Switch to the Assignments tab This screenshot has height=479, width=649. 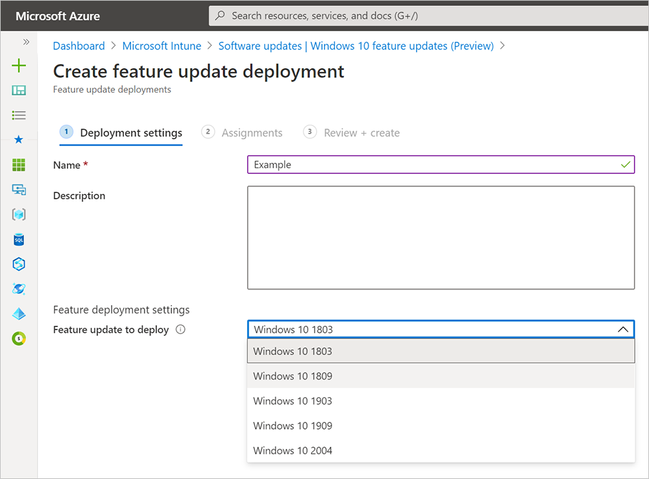[x=242, y=133]
